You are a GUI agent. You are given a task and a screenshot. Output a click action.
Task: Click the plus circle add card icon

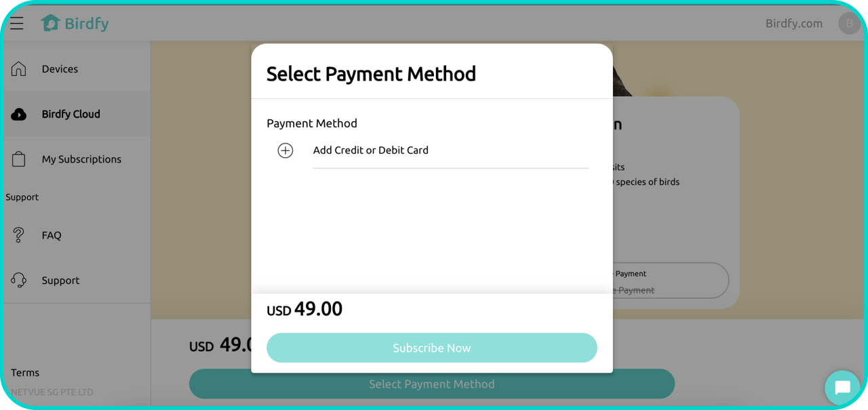(285, 150)
